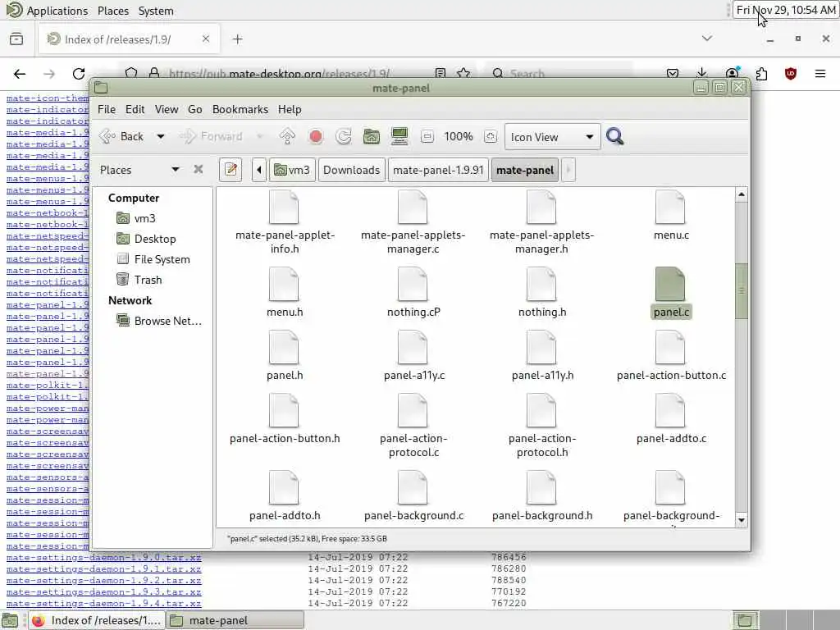Go to mate-panel-1.9.91 in the path bar
The height and width of the screenshot is (630, 840).
click(438, 170)
